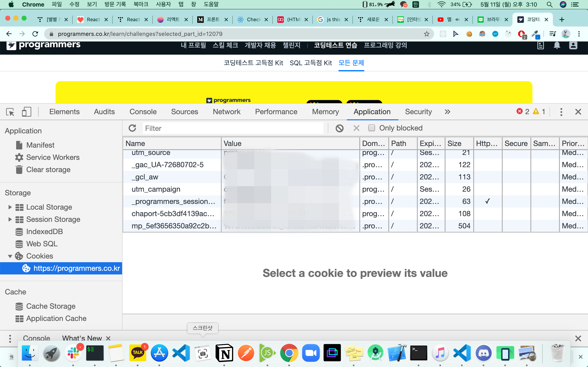Click the notification bell icon
588x367 pixels.
(557, 45)
